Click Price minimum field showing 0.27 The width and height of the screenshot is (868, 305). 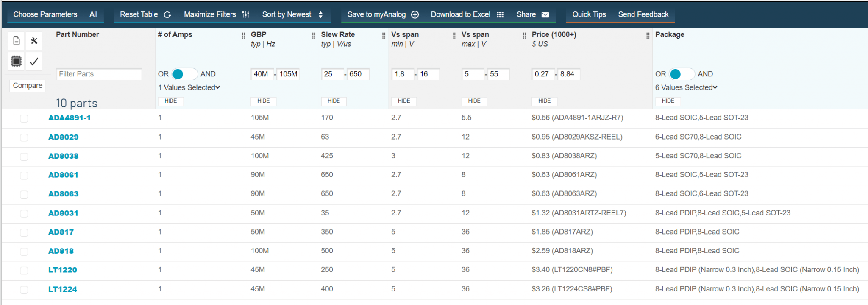(x=543, y=74)
